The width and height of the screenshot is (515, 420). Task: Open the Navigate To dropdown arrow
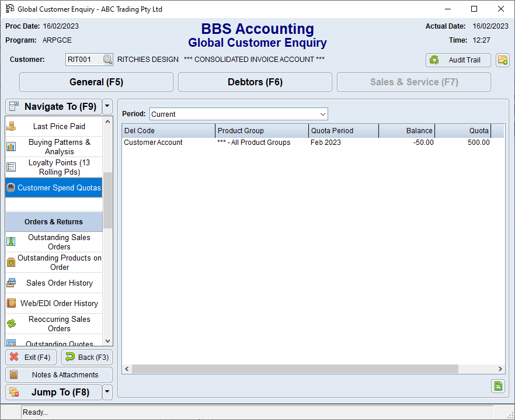point(107,107)
